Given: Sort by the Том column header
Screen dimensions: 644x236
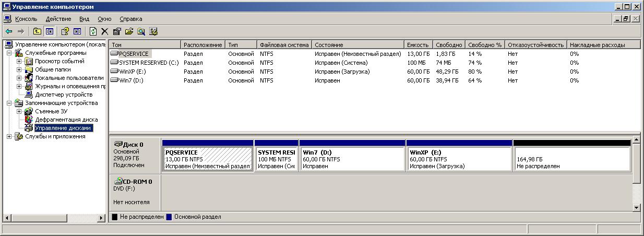Looking at the screenshot, I should [x=145, y=45].
